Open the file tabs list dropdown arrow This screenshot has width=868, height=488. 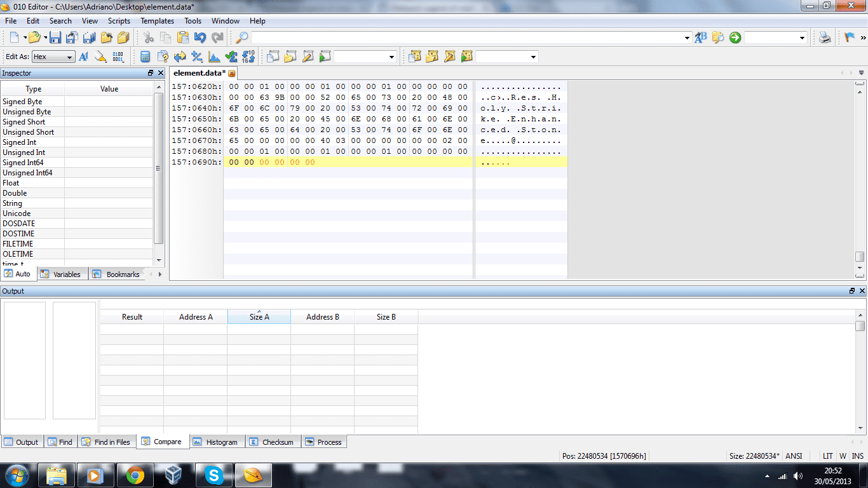[x=862, y=73]
